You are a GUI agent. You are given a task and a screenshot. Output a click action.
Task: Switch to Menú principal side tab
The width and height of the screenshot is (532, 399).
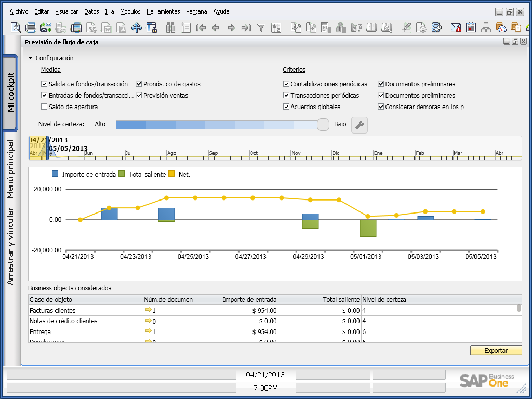(10, 169)
